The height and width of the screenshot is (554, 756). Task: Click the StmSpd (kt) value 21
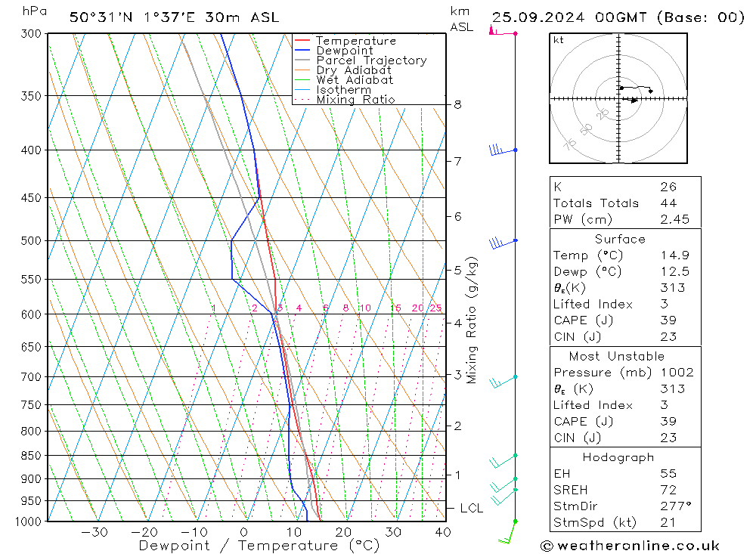(x=668, y=523)
